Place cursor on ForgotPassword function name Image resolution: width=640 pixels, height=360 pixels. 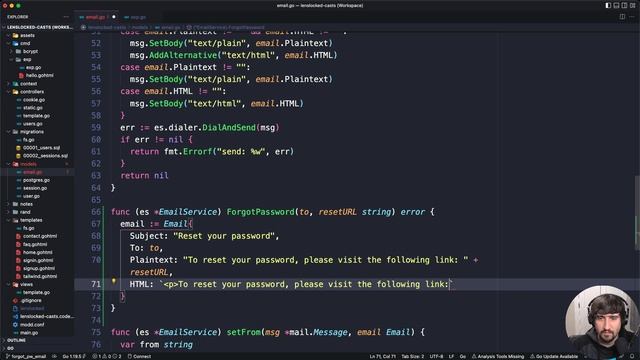(260, 212)
